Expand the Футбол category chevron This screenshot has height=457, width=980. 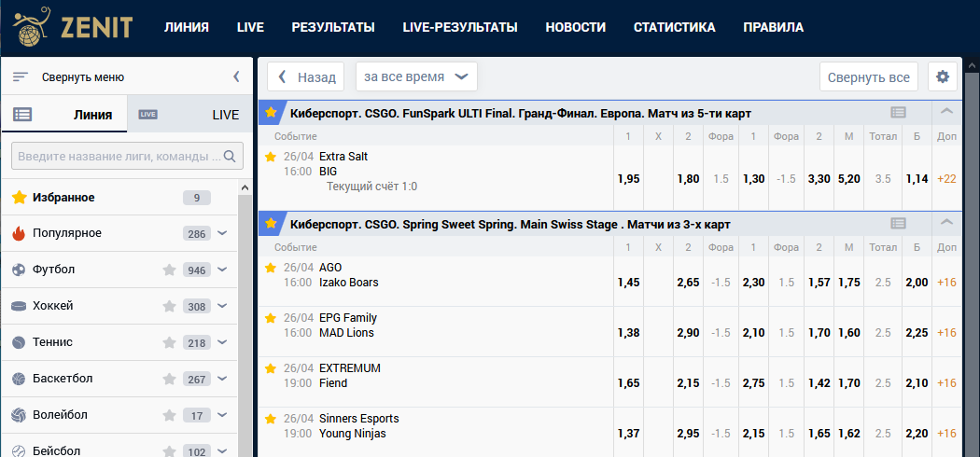point(222,270)
